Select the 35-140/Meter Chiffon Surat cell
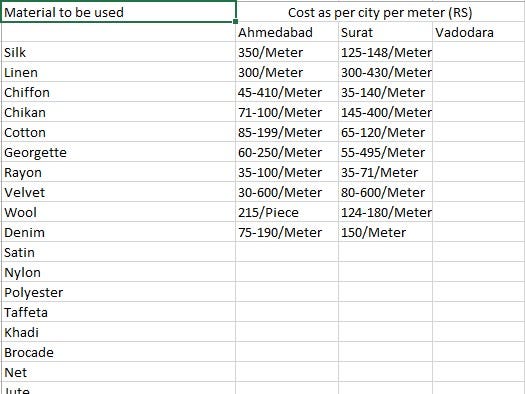This screenshot has width=525, height=394. [385, 92]
